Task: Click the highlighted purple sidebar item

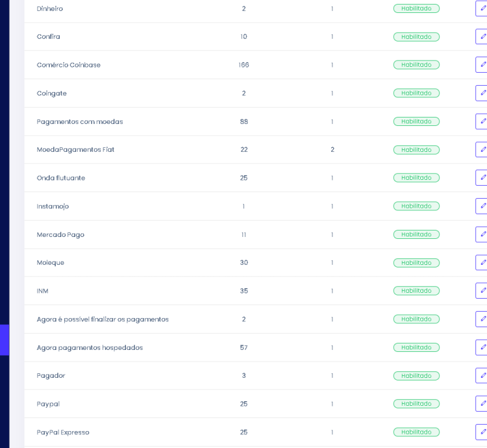Action: click(5, 340)
